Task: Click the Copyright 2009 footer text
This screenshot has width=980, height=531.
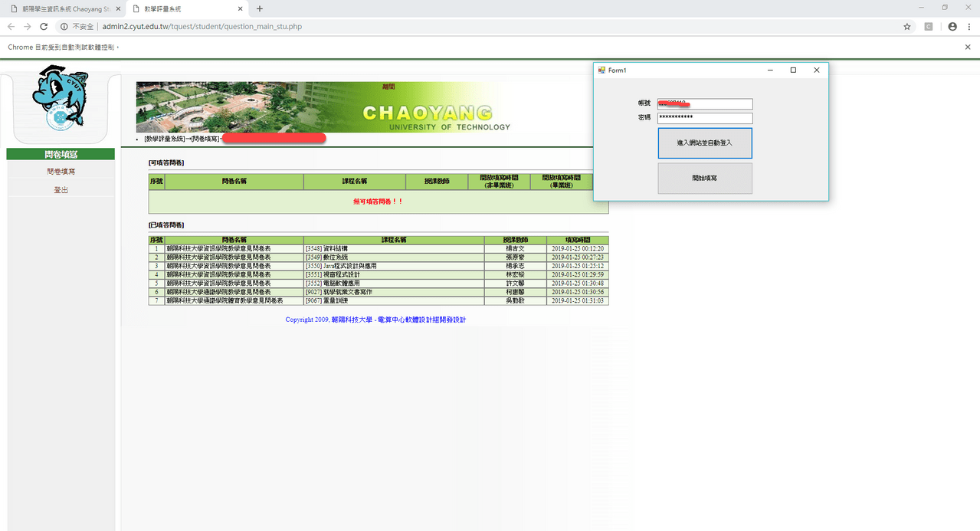Action: (x=375, y=320)
